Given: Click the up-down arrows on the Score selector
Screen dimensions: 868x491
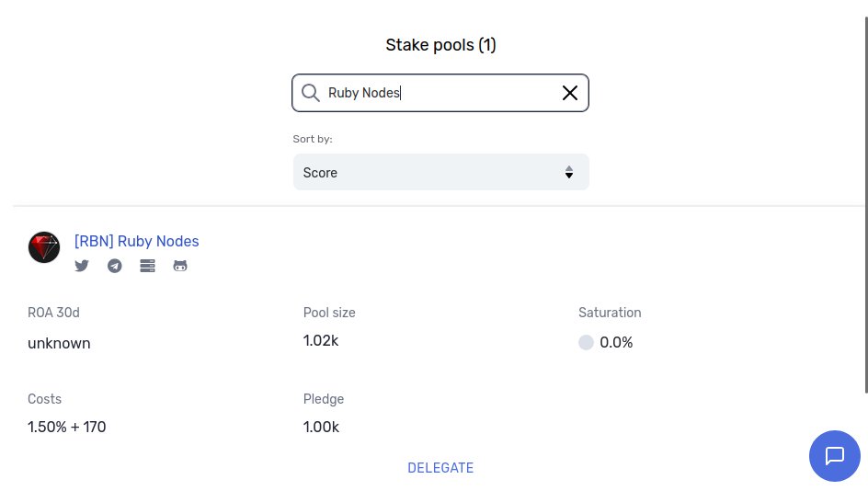Looking at the screenshot, I should [x=568, y=172].
